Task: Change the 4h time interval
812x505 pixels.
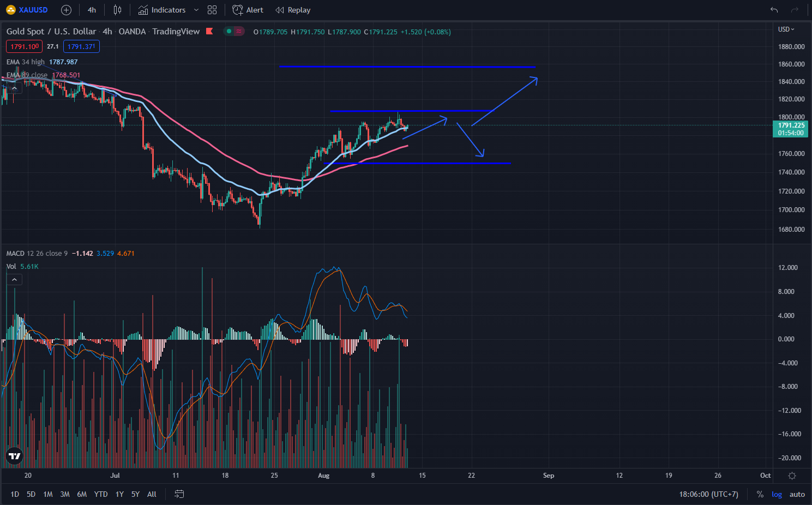Action: pos(92,10)
